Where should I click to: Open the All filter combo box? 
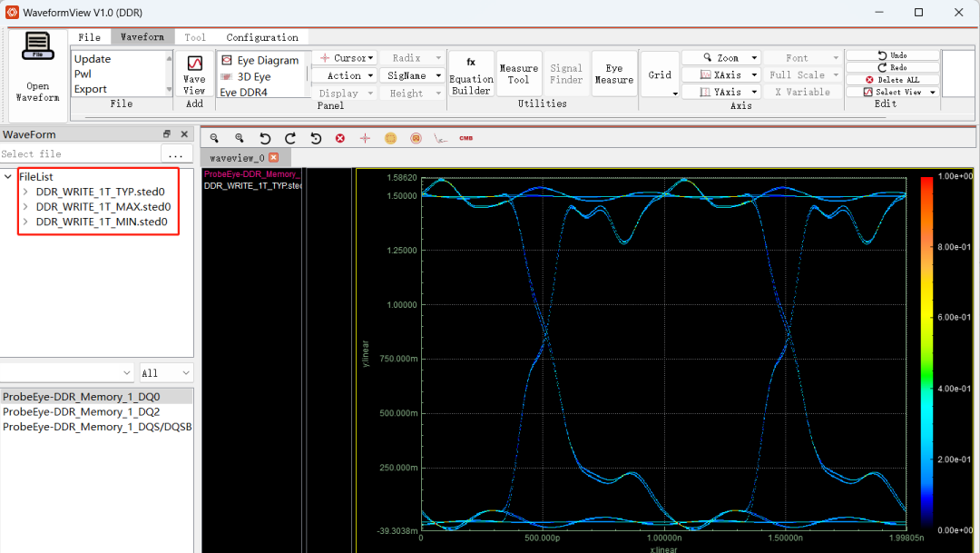click(x=166, y=373)
